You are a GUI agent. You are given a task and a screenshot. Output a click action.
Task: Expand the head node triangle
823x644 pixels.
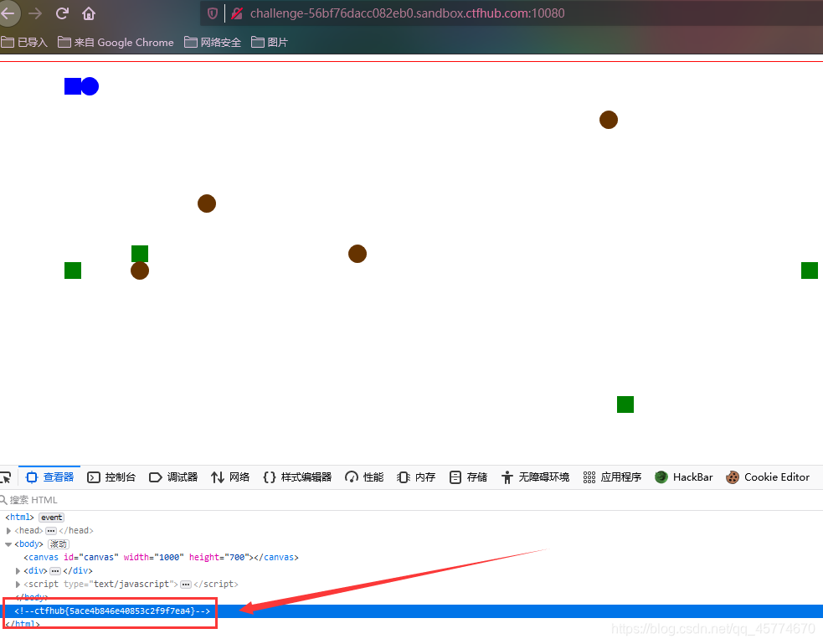[x=8, y=531]
